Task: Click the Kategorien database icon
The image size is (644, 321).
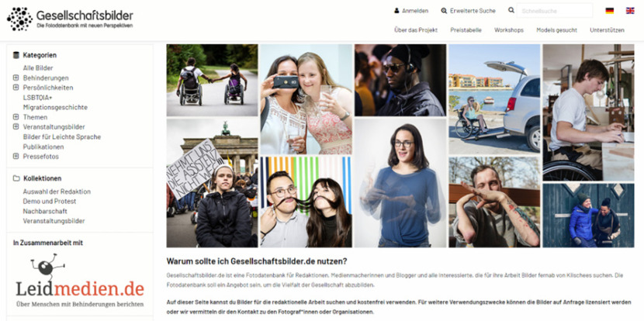Action: (x=16, y=55)
